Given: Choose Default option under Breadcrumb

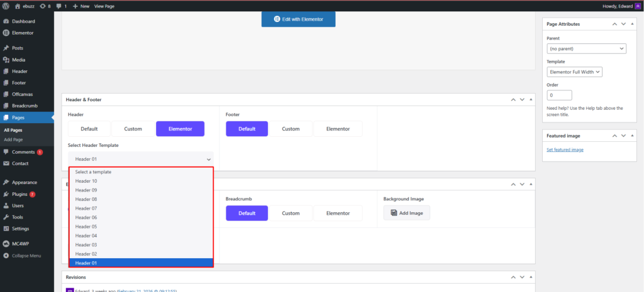Looking at the screenshot, I should pyautogui.click(x=247, y=213).
